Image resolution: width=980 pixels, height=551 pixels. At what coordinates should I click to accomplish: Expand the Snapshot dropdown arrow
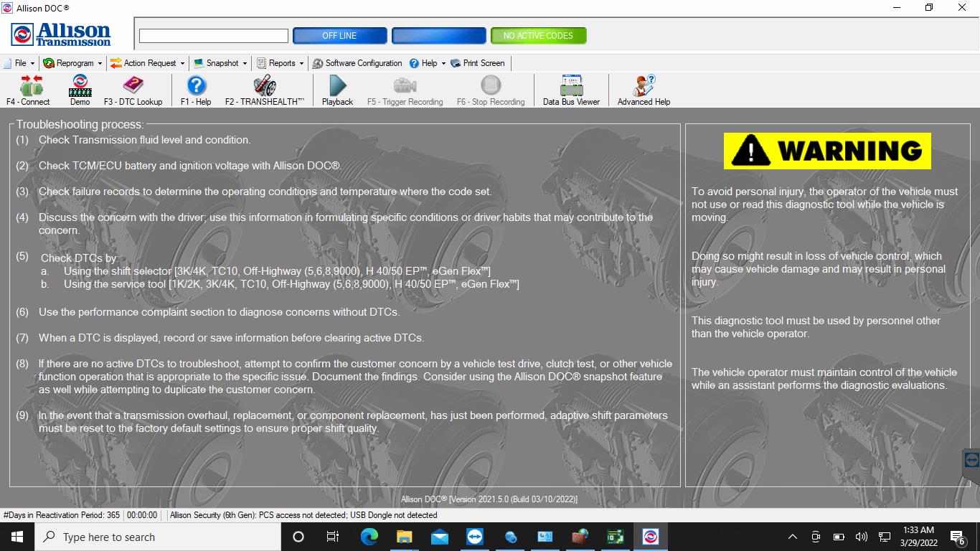[245, 64]
